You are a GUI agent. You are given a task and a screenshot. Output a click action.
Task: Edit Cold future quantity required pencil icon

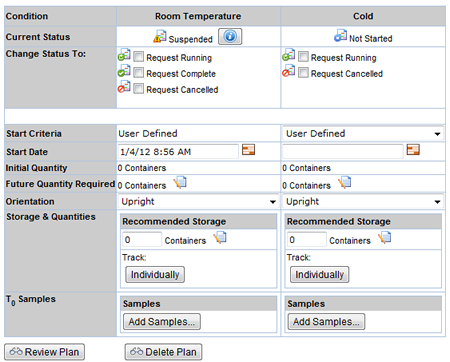click(345, 183)
